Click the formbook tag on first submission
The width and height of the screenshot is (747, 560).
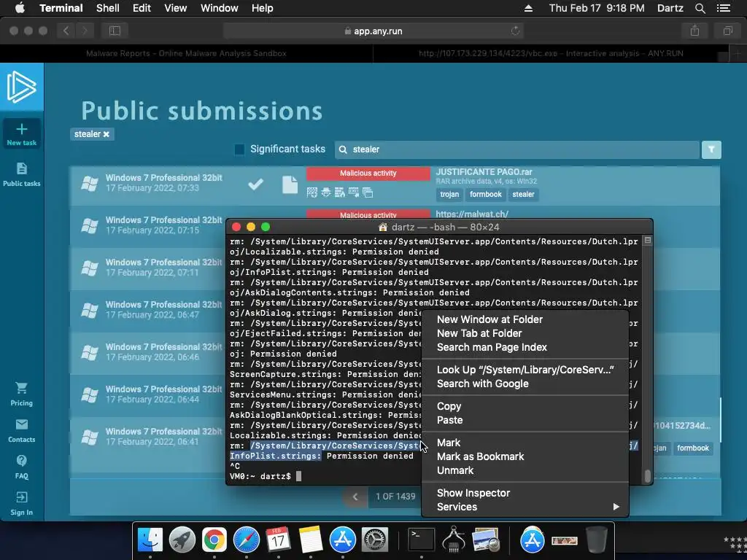tap(485, 194)
